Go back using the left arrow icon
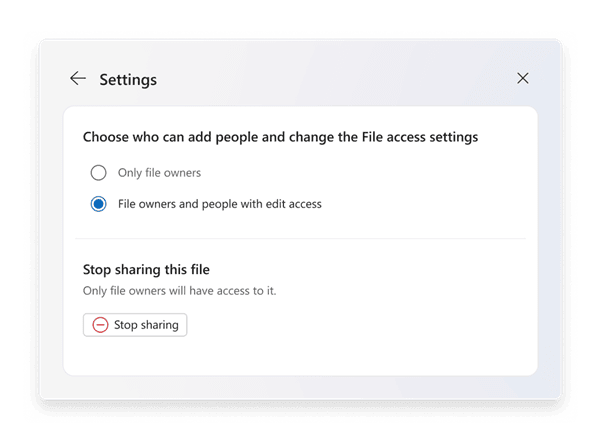 tap(78, 78)
